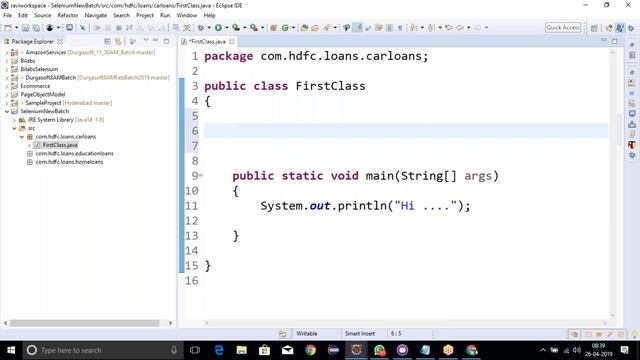
Task: Open dropdown arrow next to Debug icon
Action: click(209, 28)
